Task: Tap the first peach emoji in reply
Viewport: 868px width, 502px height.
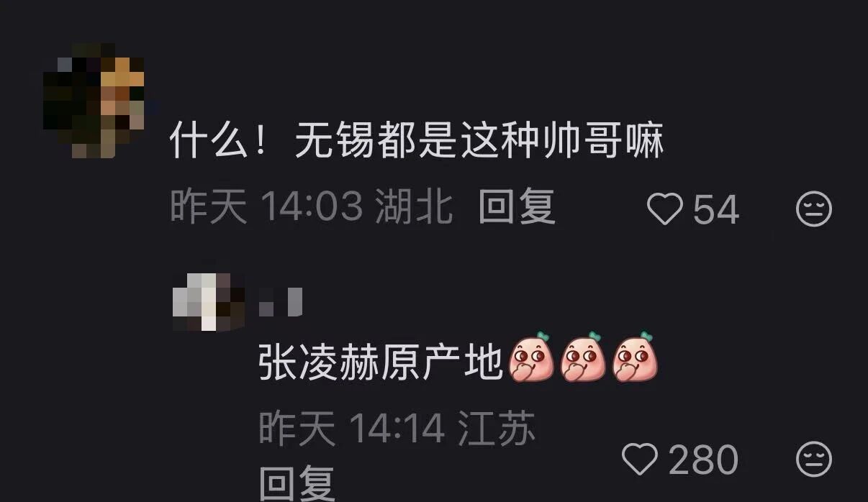Action: pos(530,357)
